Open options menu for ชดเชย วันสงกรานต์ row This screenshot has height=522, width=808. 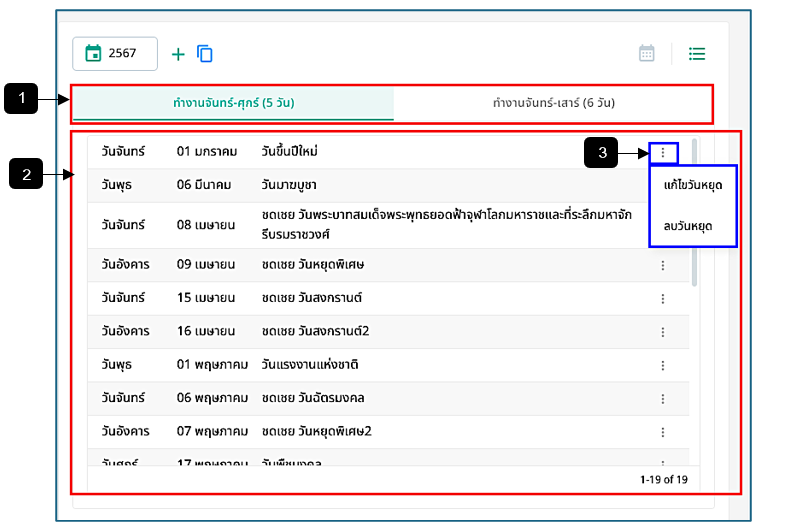point(663,299)
